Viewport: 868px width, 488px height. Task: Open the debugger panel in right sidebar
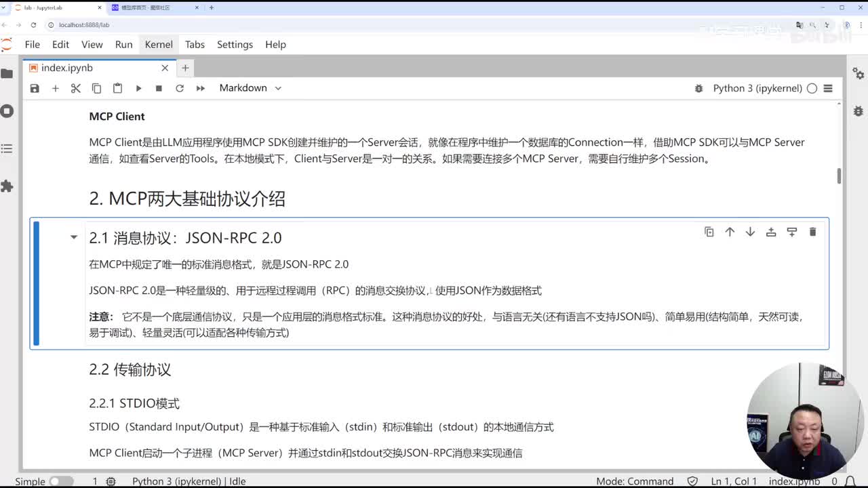click(x=859, y=110)
